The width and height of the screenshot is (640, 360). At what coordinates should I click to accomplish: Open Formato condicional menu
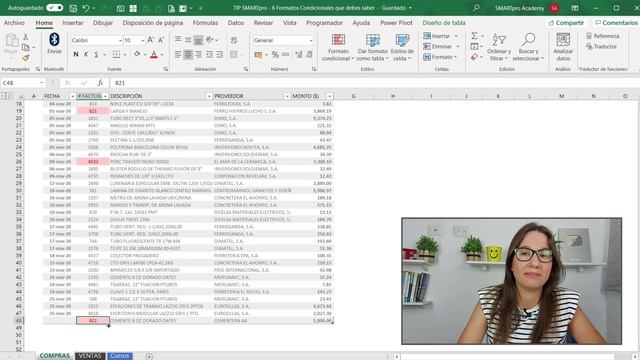coord(338,47)
